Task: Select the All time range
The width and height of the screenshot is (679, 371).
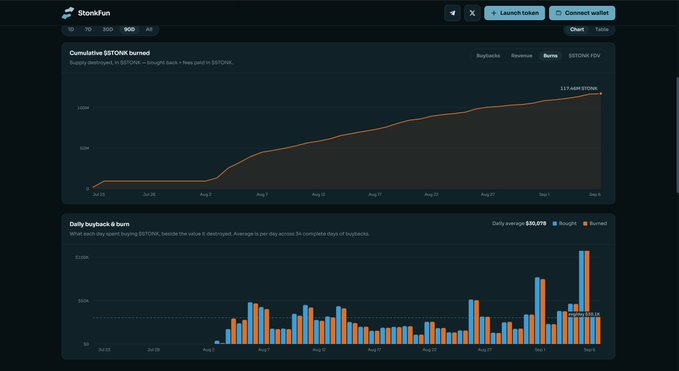Action: pyautogui.click(x=149, y=29)
